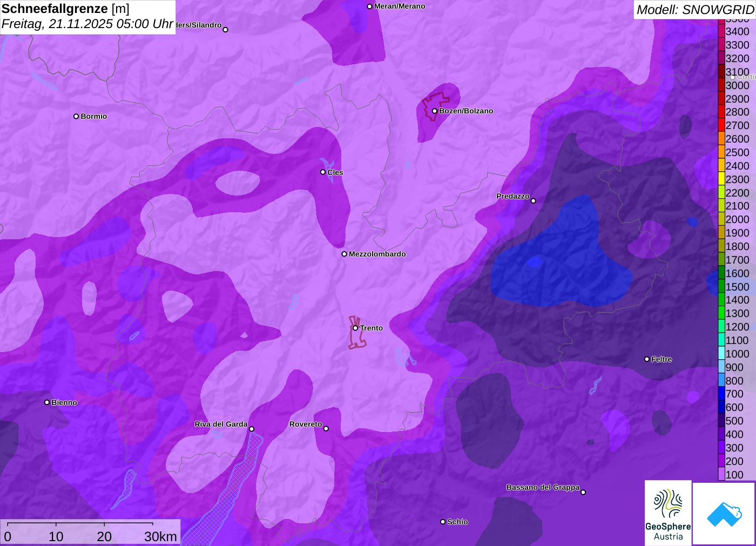Click the Riva del Garda marker dot
This screenshot has height=546, width=756.
252,429
